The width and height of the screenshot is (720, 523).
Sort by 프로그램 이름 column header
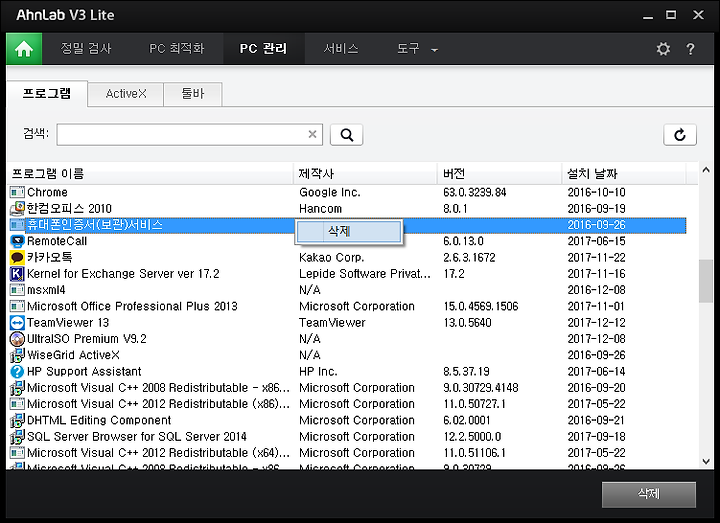150,174
